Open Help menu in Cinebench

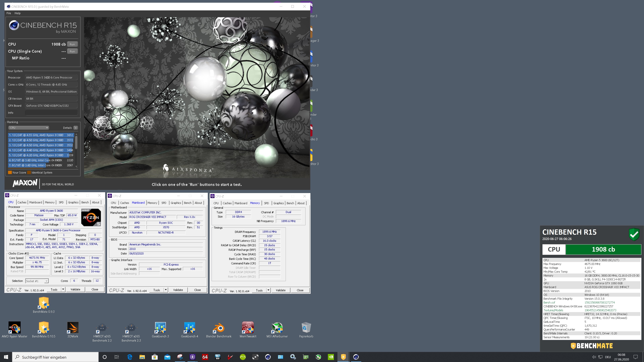point(17,13)
